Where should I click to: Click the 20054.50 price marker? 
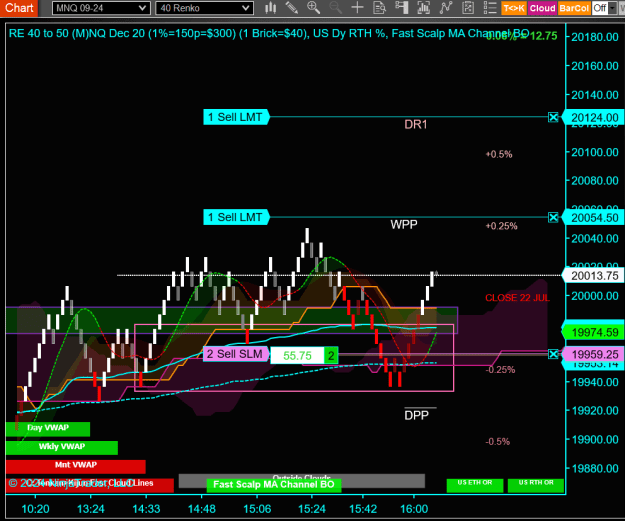pos(594,218)
